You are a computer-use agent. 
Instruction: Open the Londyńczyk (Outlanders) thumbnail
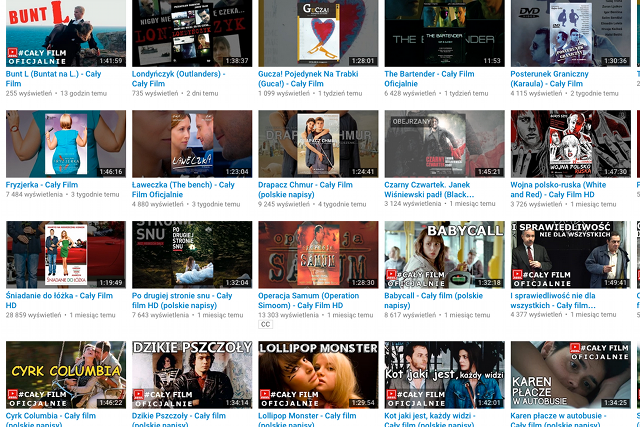192,33
